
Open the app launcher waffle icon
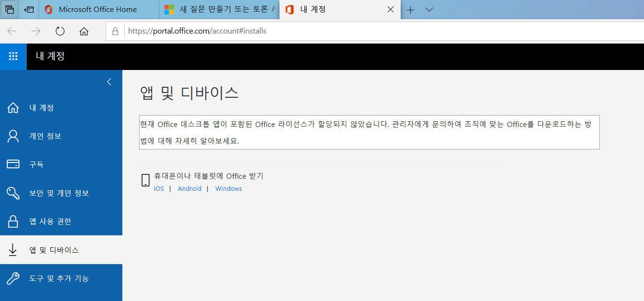[13, 57]
